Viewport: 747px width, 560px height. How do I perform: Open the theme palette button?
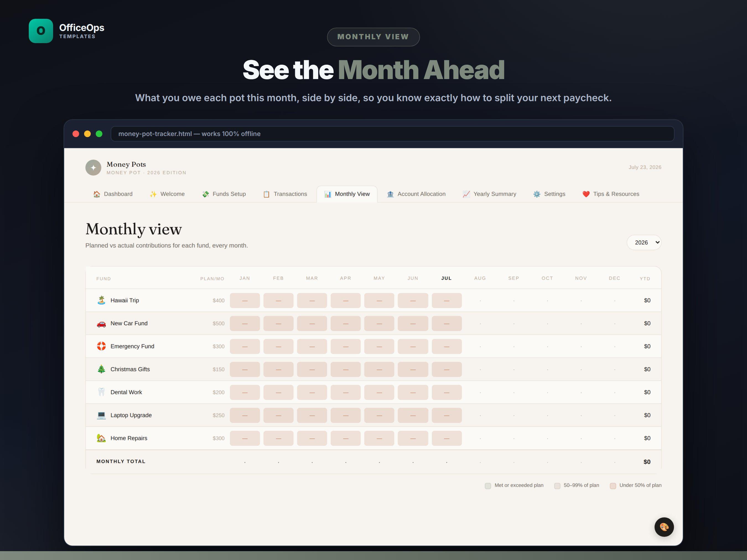point(664,527)
